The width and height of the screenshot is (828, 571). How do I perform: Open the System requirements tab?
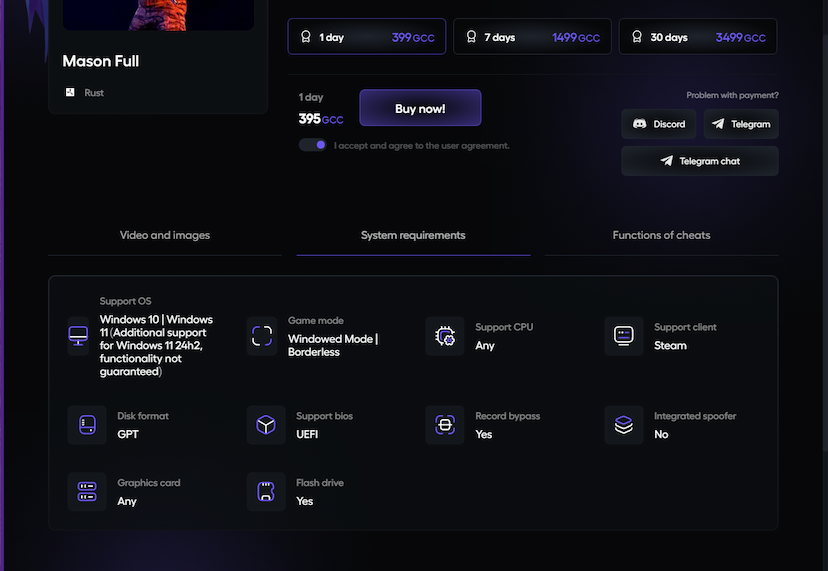coord(413,236)
